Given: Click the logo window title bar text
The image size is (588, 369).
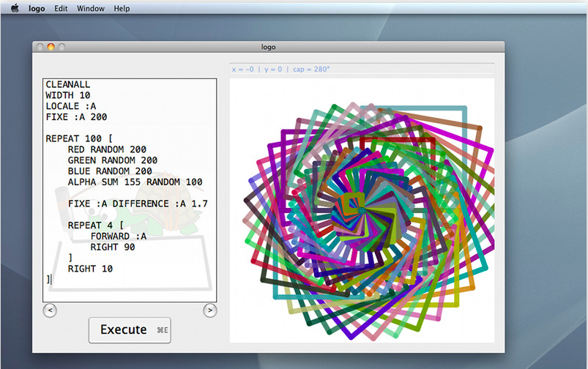Looking at the screenshot, I should (x=269, y=47).
